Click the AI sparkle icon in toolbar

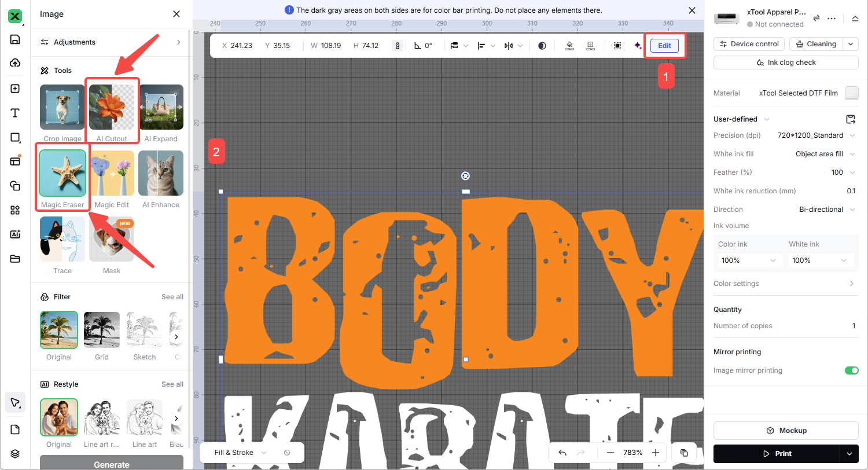click(x=638, y=46)
